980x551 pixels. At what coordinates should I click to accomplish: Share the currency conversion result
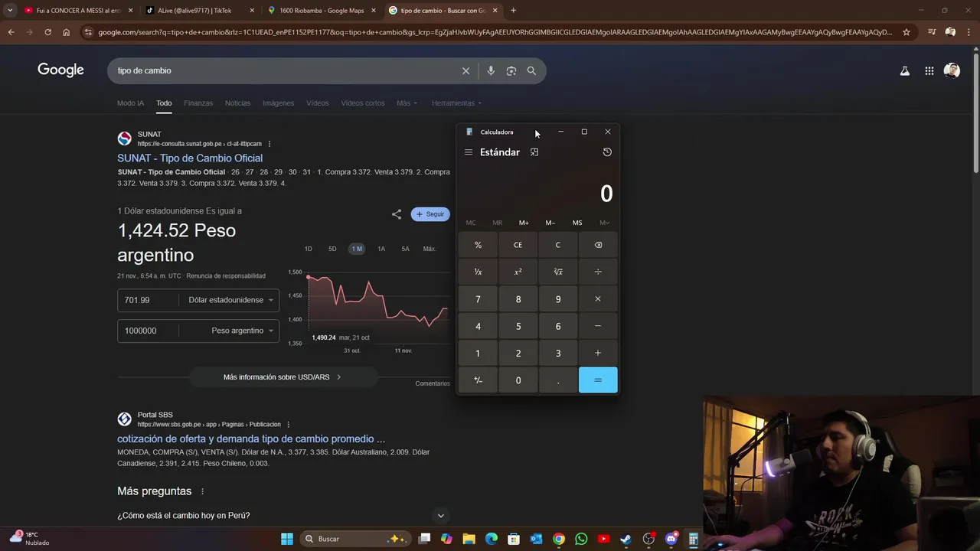[x=397, y=214]
